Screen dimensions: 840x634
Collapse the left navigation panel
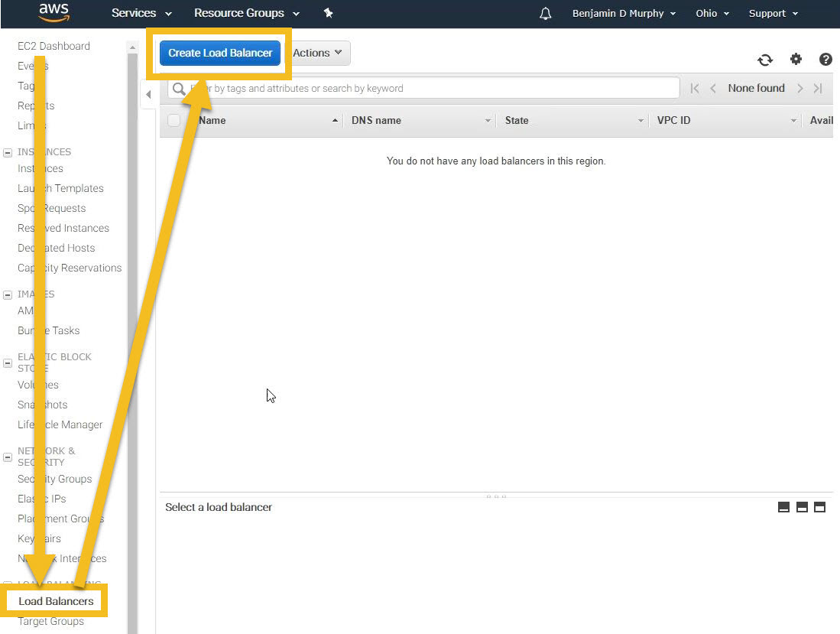148,95
